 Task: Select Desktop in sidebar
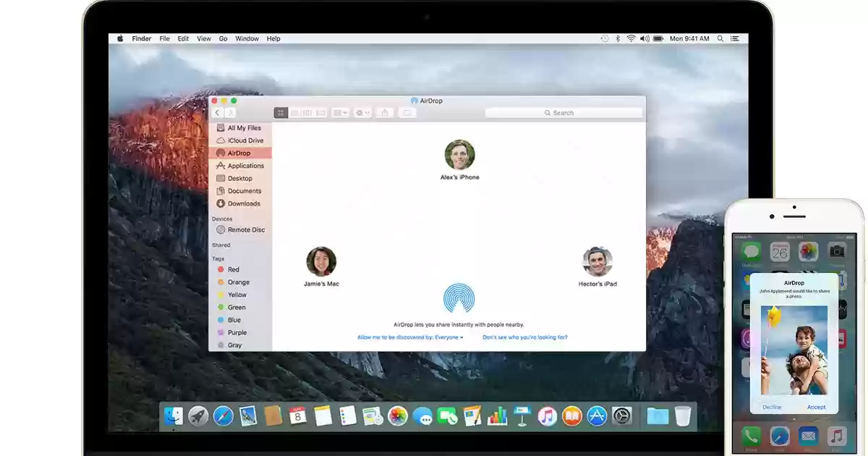[x=240, y=178]
